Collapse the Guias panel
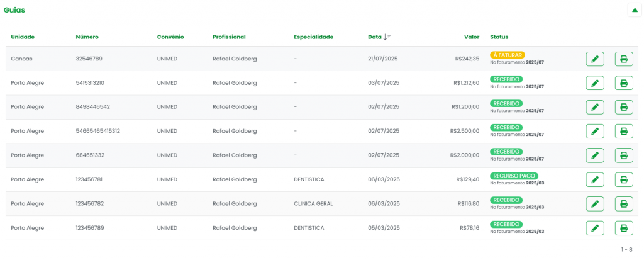 [x=635, y=9]
